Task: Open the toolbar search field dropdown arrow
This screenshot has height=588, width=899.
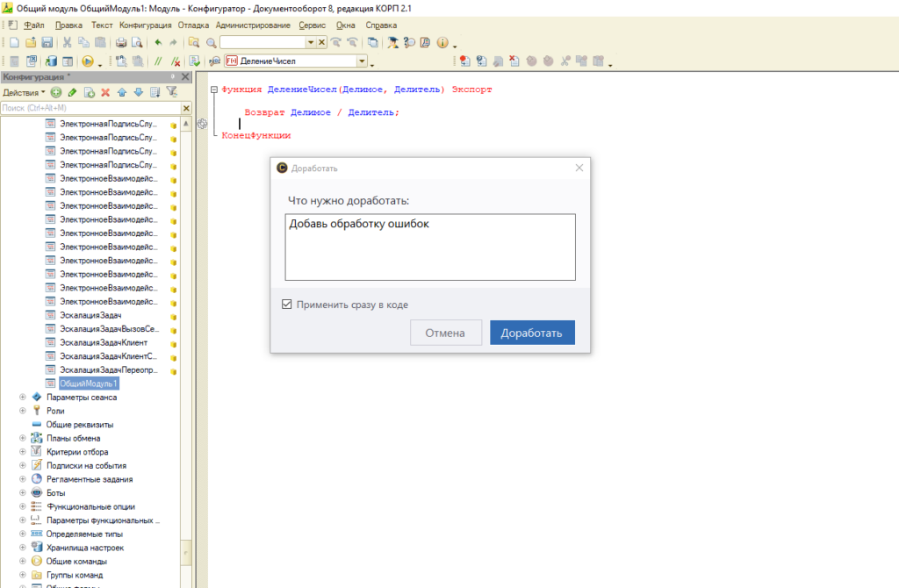Action: 310,42
